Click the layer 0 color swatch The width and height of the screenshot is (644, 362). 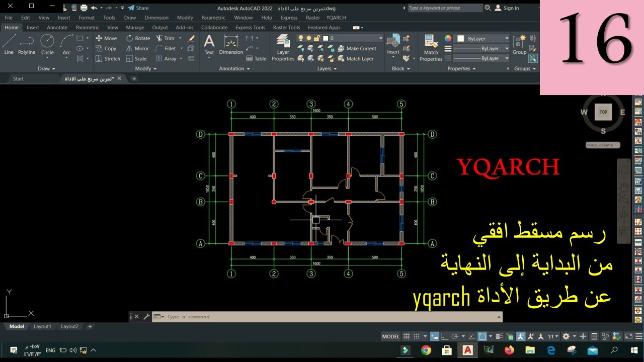(x=326, y=38)
